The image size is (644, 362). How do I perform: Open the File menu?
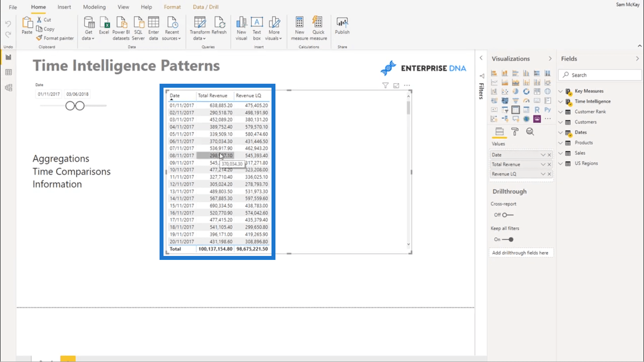click(x=13, y=7)
